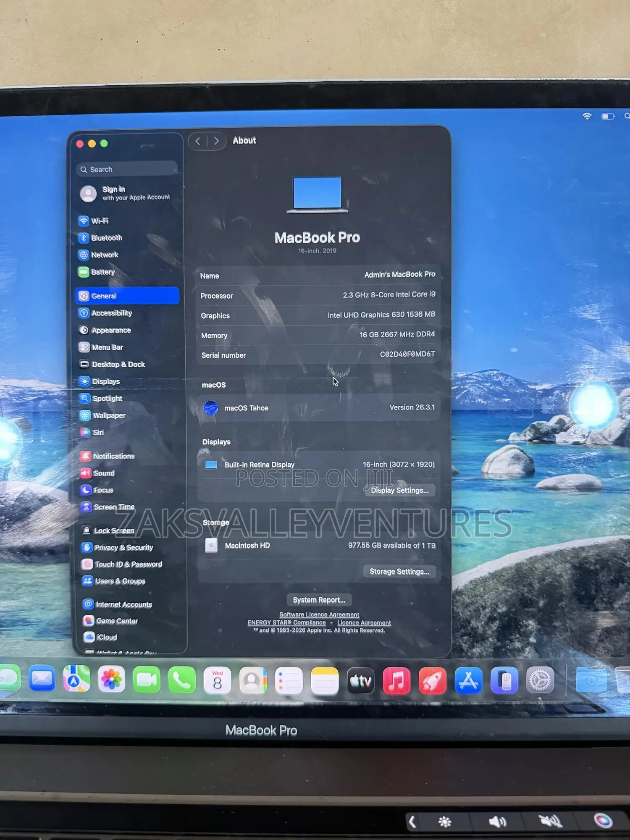Open Maps from the Dock
This screenshot has width=630, height=840.
[x=76, y=679]
